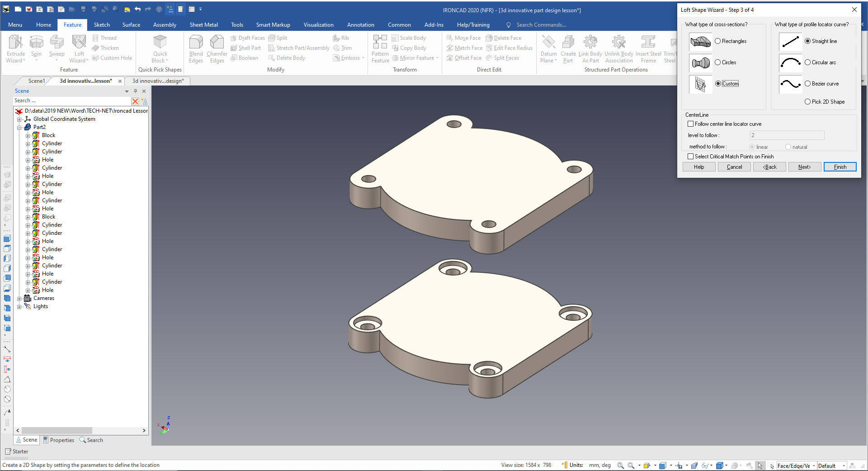Image resolution: width=868 pixels, height=471 pixels.
Task: Expand the Cameras tree node
Action: [x=19, y=299]
